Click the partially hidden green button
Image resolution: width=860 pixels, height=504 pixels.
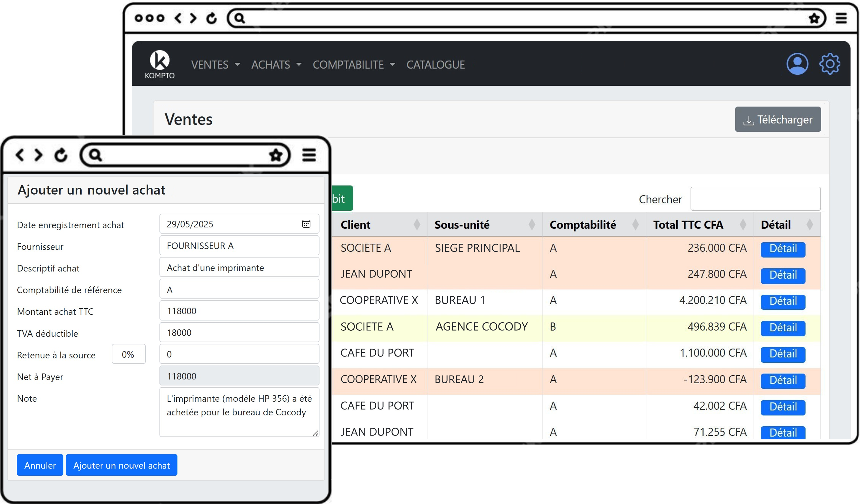pyautogui.click(x=342, y=198)
